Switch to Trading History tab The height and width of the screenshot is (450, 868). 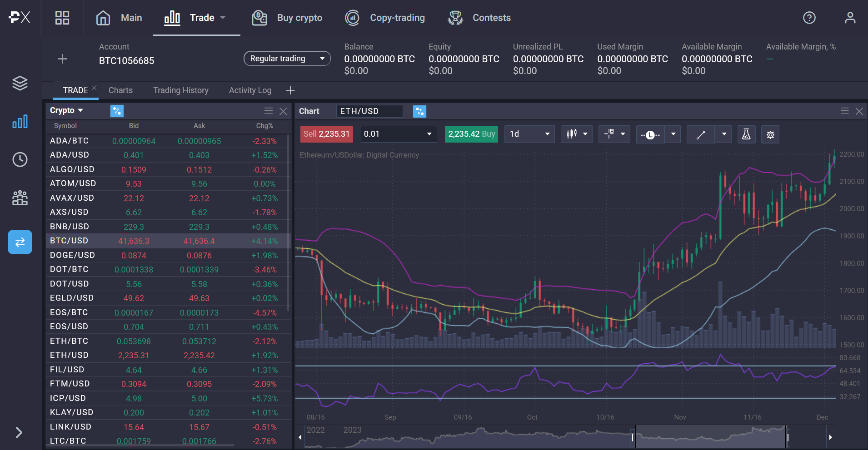[181, 90]
